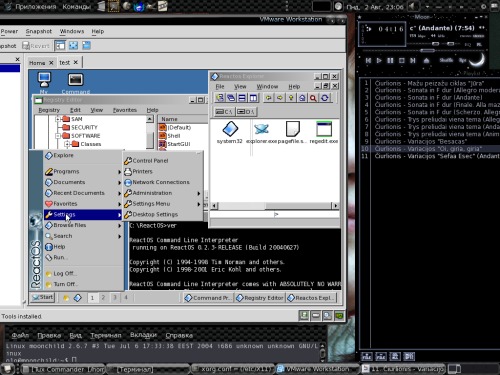Click the VMware full screen toolbar icon
Image resolution: width=500 pixels, height=375 pixels.
click(73, 45)
